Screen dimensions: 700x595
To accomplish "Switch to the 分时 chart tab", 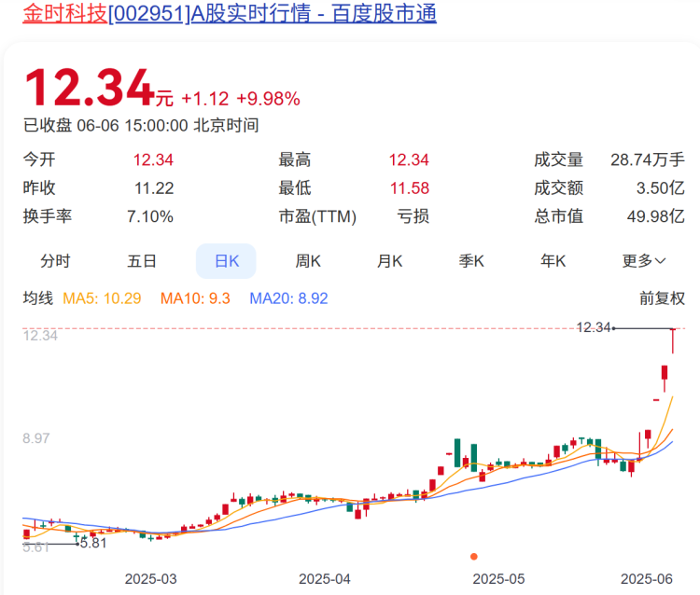I will coord(55,261).
